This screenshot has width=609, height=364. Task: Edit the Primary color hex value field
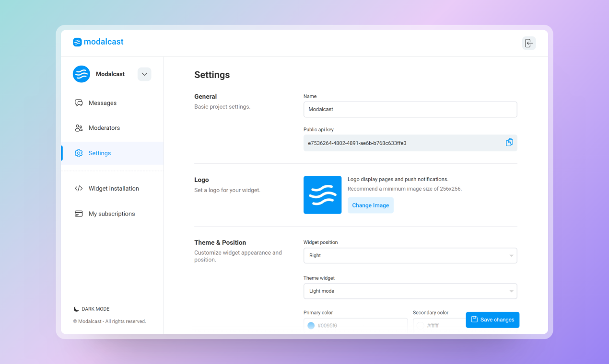(x=356, y=326)
